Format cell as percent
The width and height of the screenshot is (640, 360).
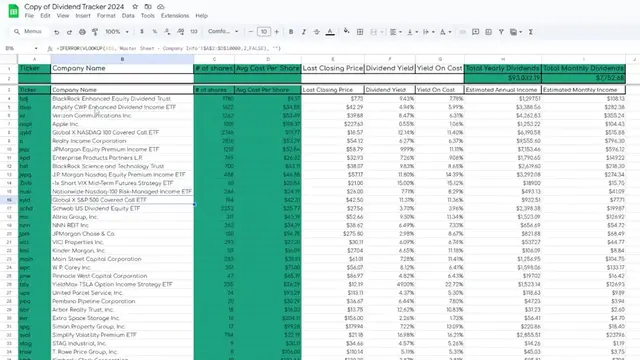155,32
